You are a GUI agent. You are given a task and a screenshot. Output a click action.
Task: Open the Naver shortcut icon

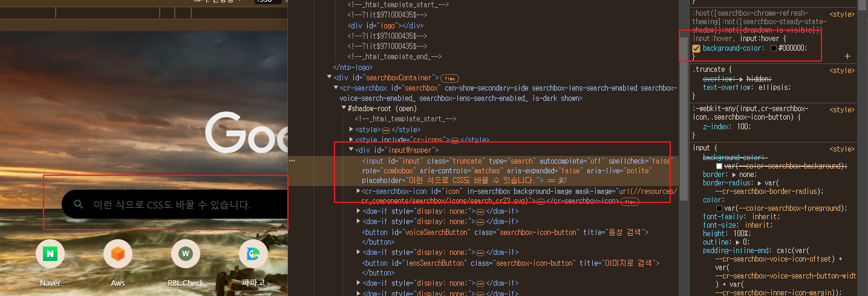point(50,254)
